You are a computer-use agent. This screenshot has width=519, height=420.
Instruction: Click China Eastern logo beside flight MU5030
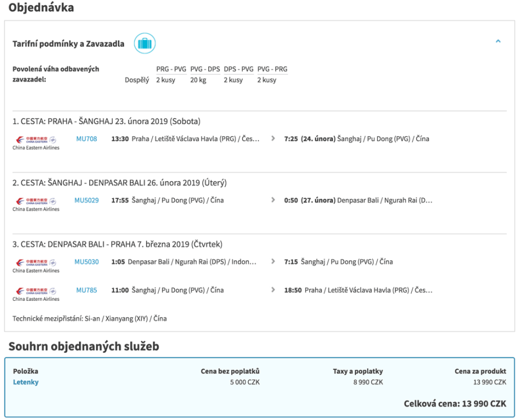(x=36, y=265)
